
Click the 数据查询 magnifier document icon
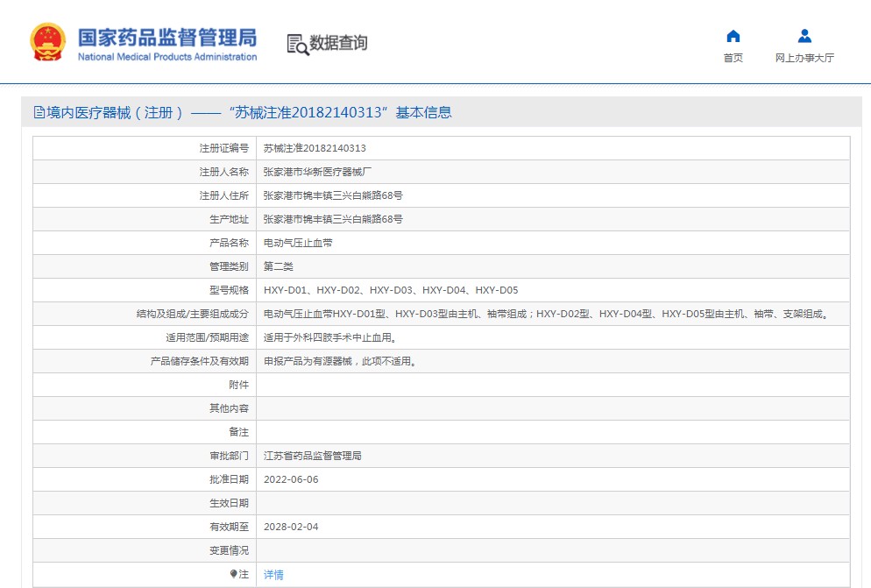(x=298, y=44)
